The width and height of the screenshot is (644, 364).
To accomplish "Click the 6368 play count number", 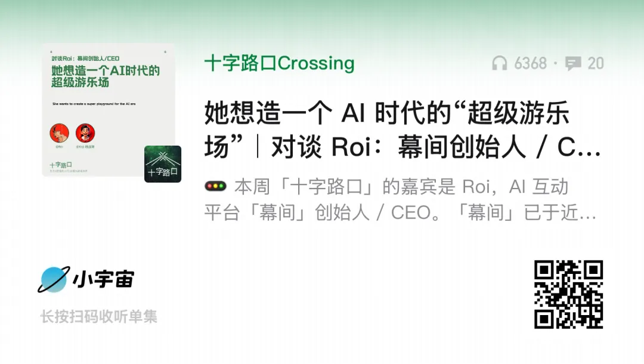I will [530, 63].
